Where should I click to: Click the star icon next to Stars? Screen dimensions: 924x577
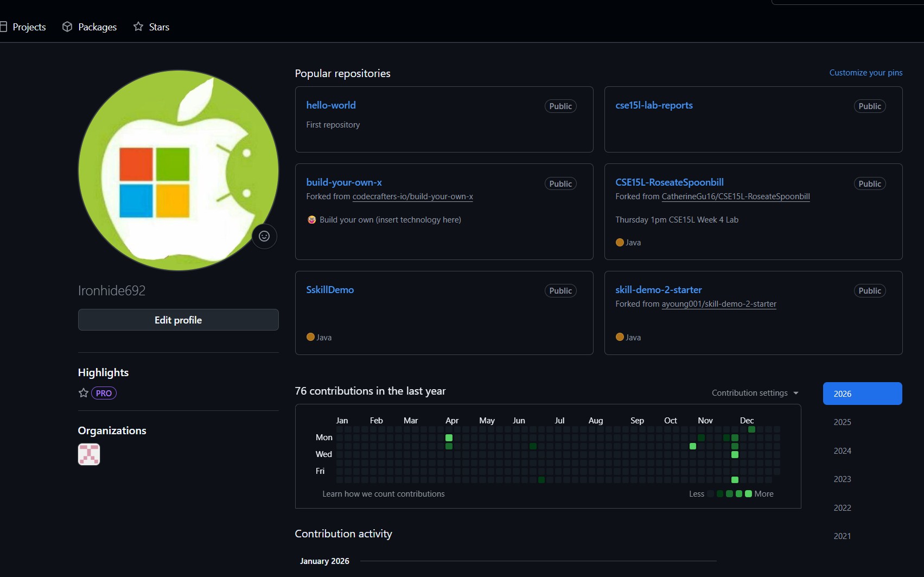coord(138,27)
